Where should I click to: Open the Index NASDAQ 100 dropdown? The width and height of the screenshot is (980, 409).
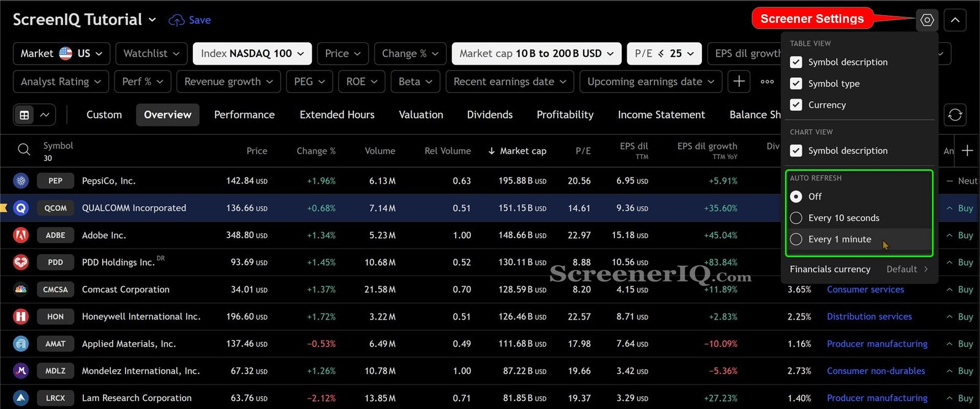pyautogui.click(x=252, y=53)
